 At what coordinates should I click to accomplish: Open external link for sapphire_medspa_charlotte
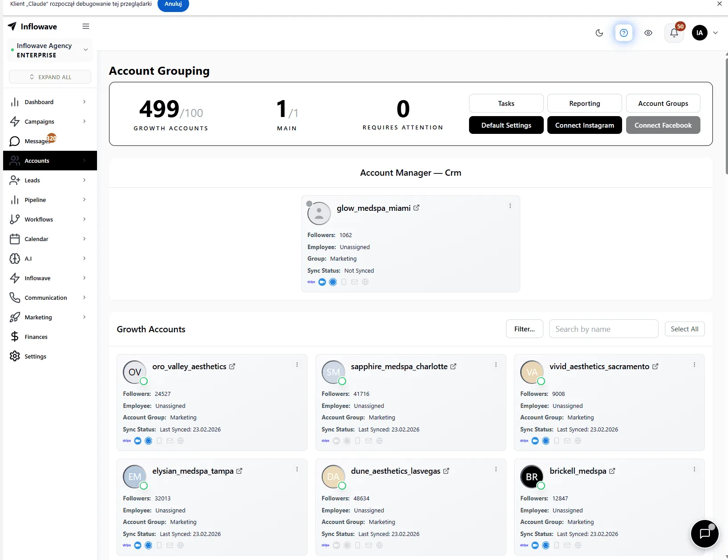point(453,367)
